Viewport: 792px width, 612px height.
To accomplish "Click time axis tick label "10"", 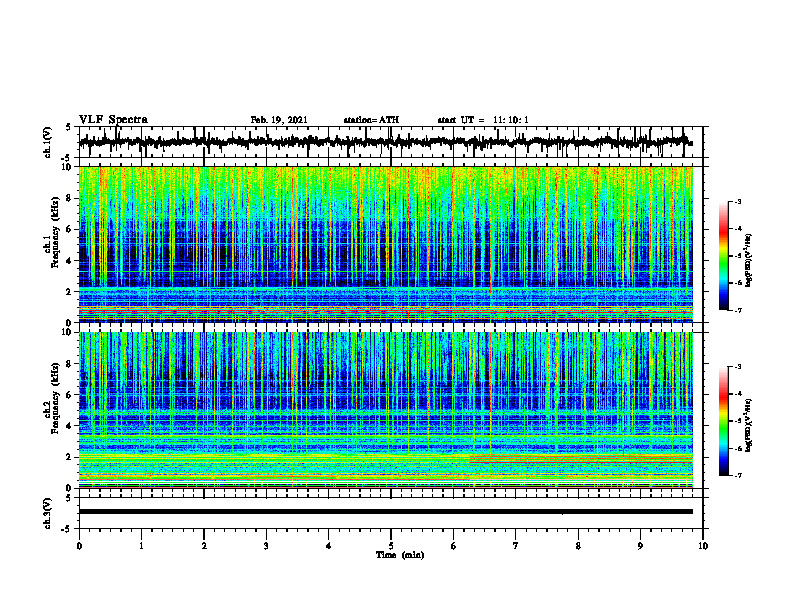I will coord(703,546).
